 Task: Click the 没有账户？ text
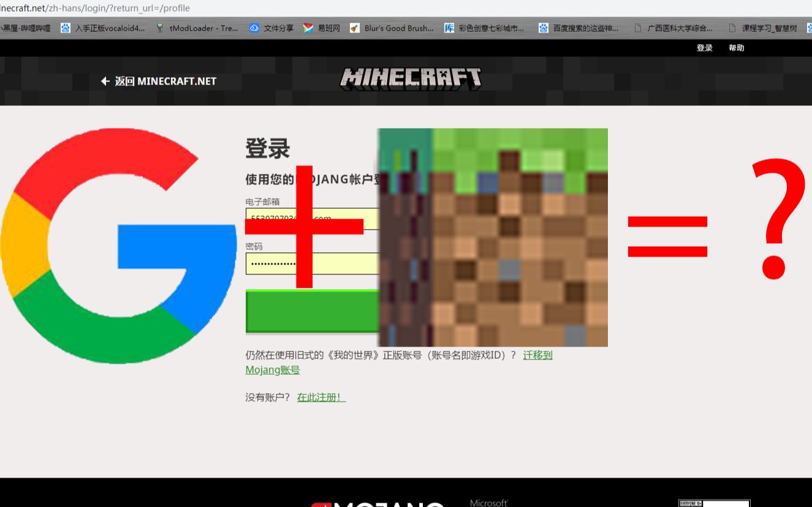[268, 397]
